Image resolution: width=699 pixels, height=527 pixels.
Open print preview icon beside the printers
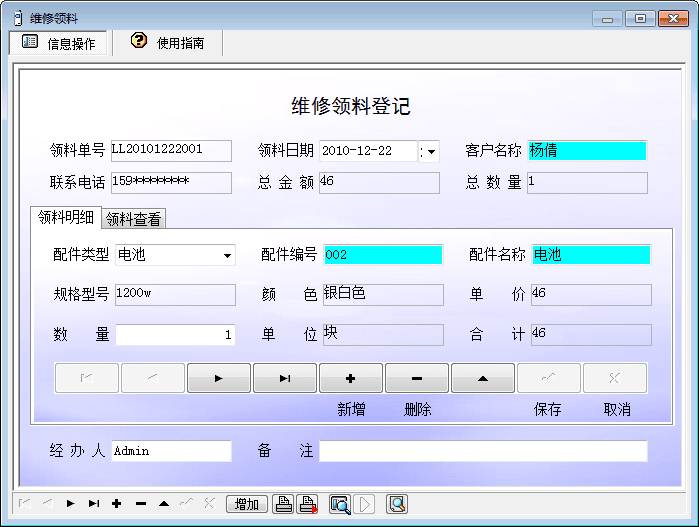coord(340,504)
